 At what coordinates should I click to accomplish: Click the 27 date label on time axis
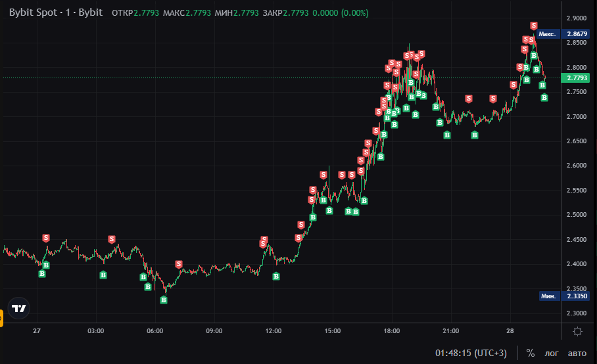pos(37,331)
